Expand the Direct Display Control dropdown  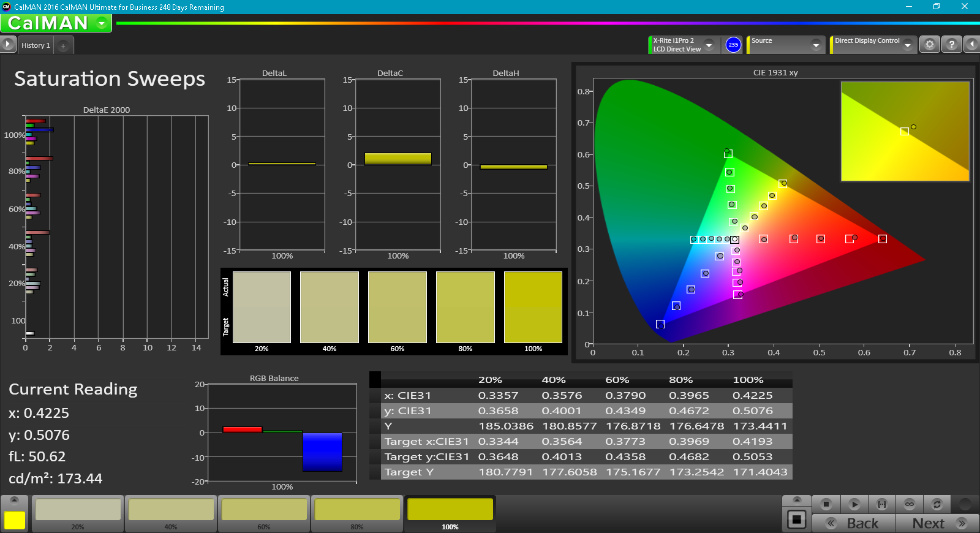pyautogui.click(x=908, y=45)
